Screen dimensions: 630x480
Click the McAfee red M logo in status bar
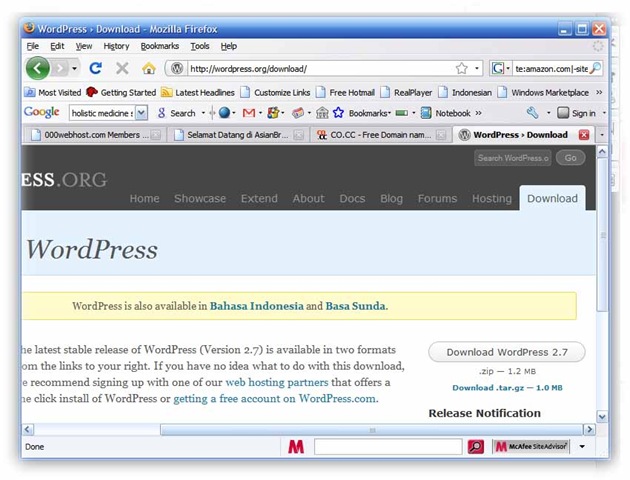(x=296, y=447)
